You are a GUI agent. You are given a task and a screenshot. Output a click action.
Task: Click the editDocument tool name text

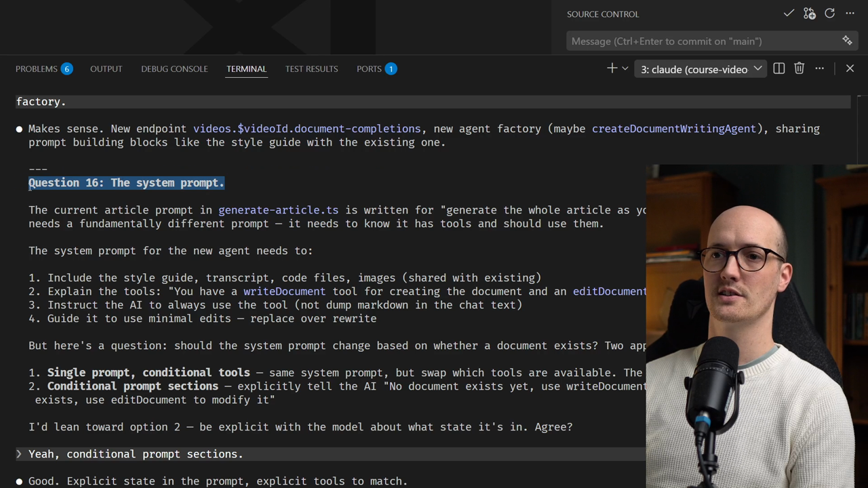pyautogui.click(x=610, y=291)
